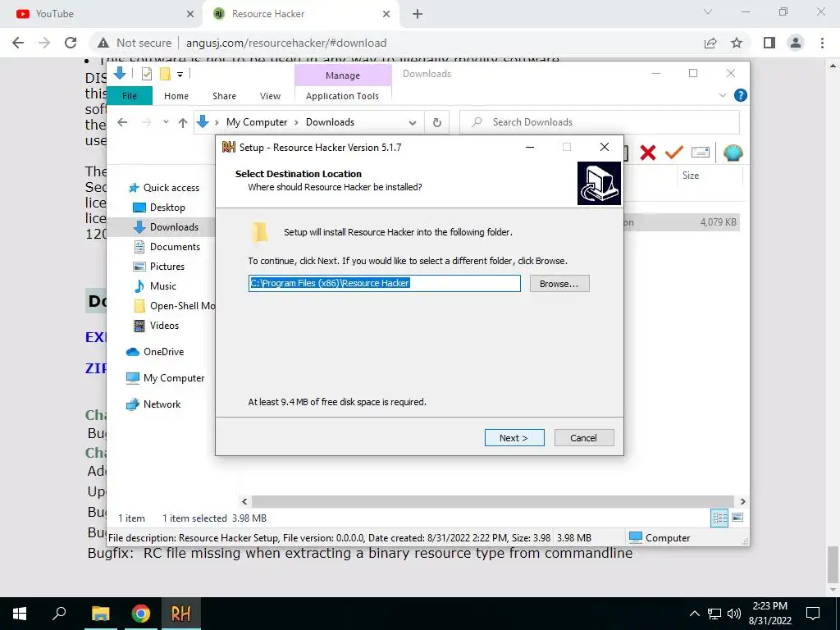Refresh the Downloads folder view
The width and height of the screenshot is (840, 630).
[437, 123]
